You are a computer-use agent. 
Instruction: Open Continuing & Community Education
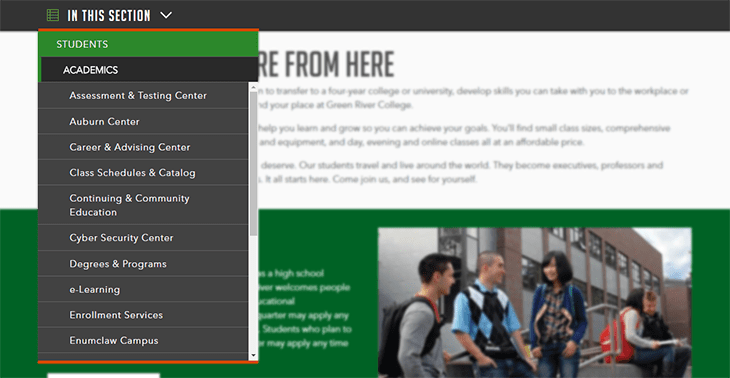click(x=143, y=205)
